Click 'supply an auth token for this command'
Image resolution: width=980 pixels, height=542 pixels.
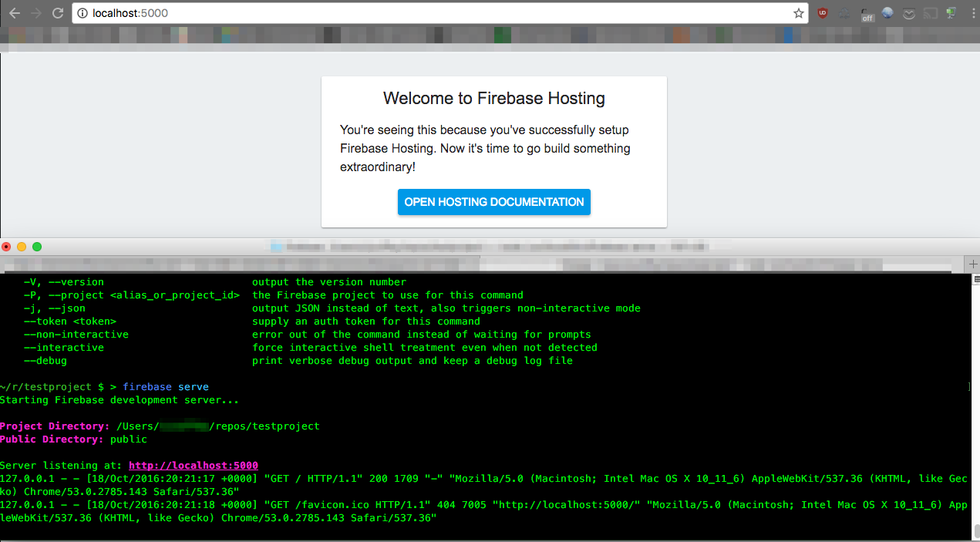tap(366, 321)
